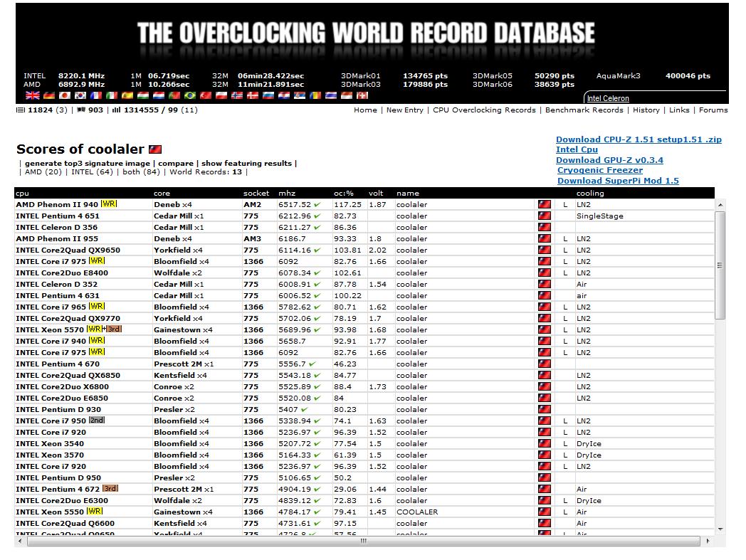
Task: Click the horizontal scrollbar right arrow
Action: tap(708, 541)
